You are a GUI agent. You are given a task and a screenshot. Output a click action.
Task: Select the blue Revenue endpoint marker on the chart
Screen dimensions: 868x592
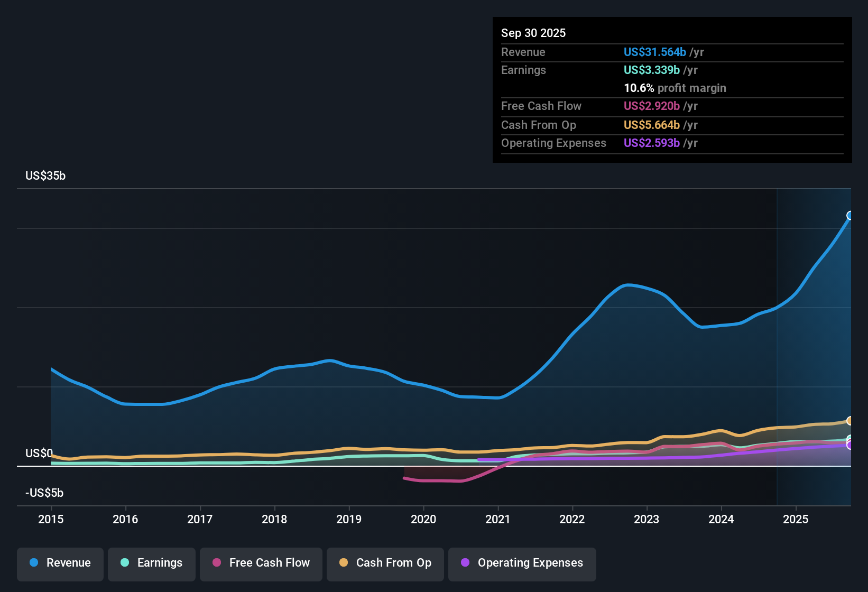pyautogui.click(x=851, y=216)
